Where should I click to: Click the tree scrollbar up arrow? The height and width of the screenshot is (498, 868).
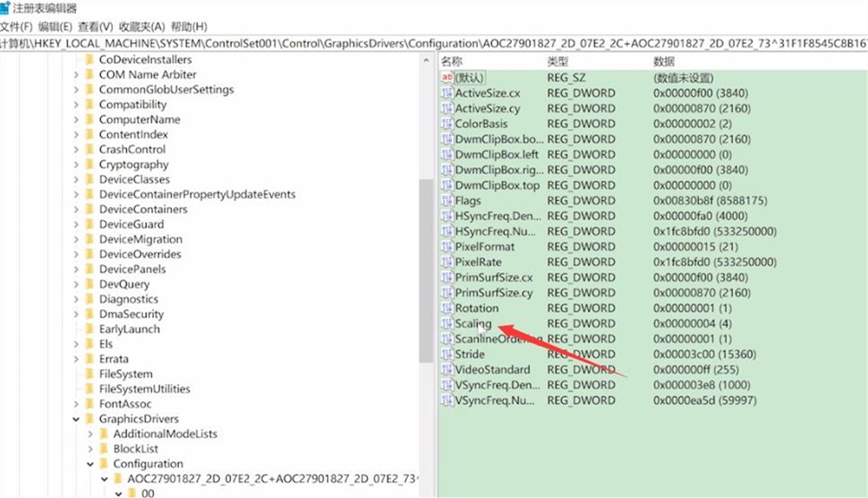[x=426, y=60]
